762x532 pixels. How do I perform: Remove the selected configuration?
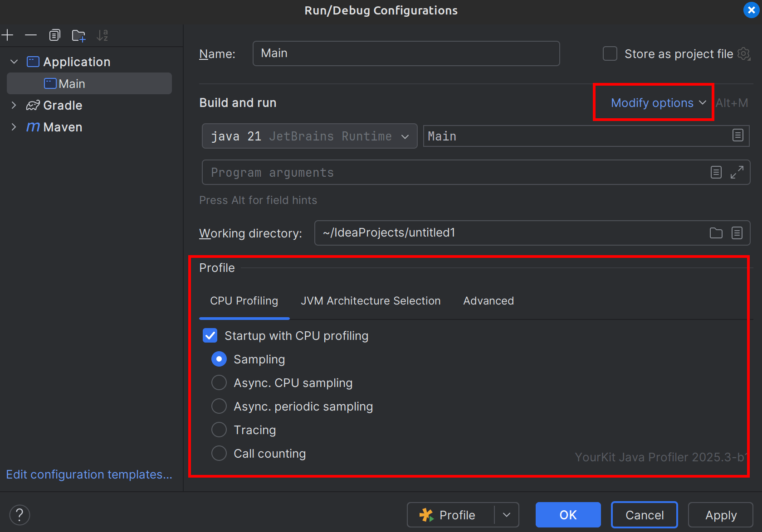31,35
